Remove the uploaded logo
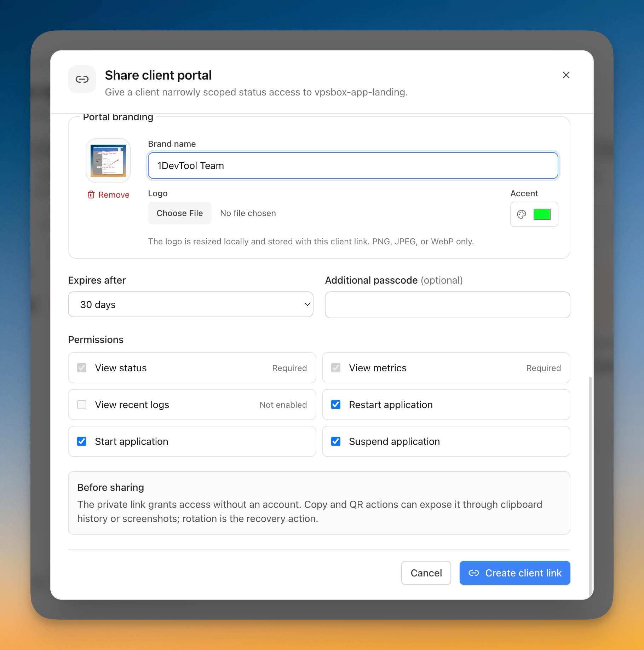This screenshot has width=644, height=650. 108,195
